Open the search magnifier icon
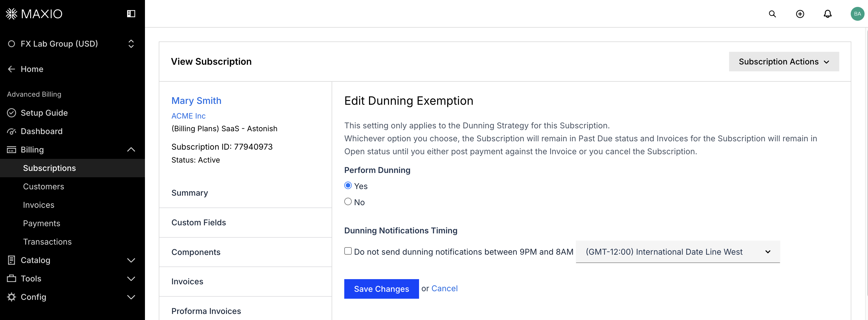Screen dimensions: 868x320 point(772,14)
